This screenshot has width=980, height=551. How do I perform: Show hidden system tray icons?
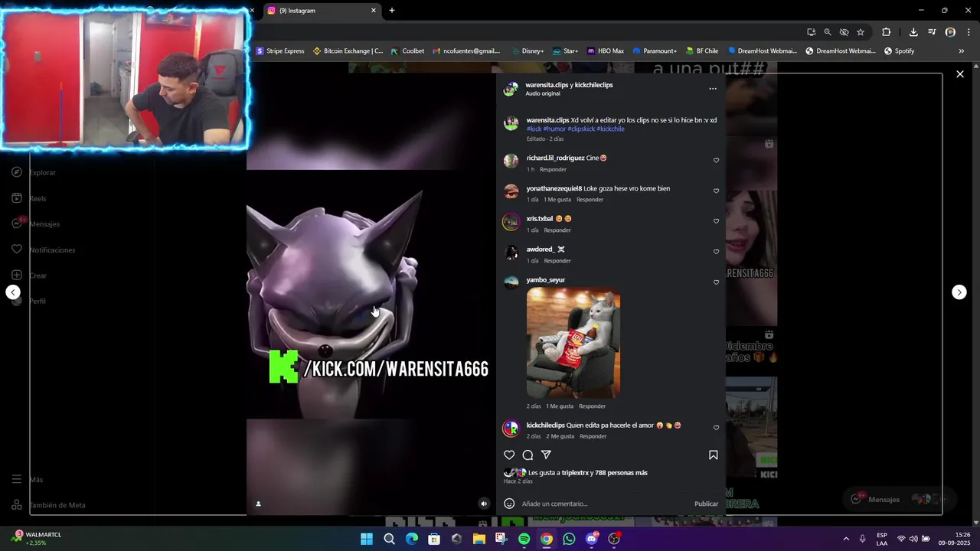[x=846, y=539]
